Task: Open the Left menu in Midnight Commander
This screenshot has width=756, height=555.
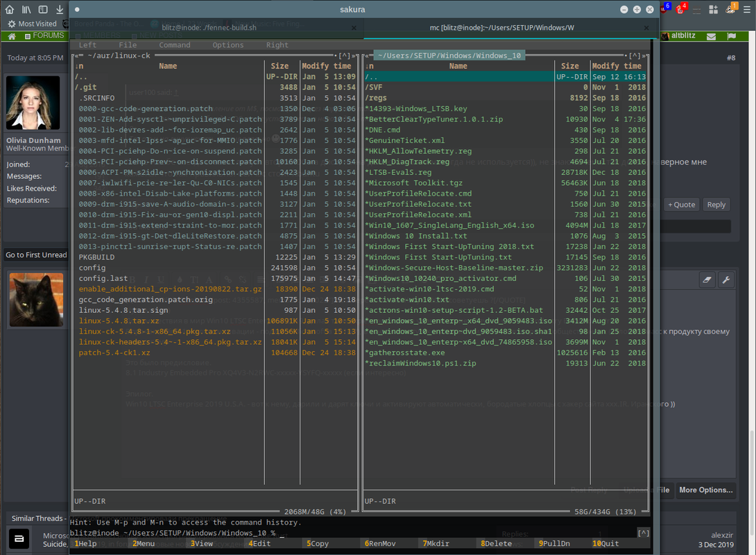Action: coord(88,45)
